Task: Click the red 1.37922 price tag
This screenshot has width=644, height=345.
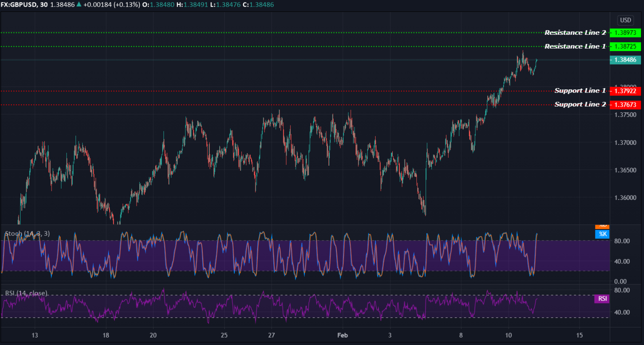Action: coord(625,91)
